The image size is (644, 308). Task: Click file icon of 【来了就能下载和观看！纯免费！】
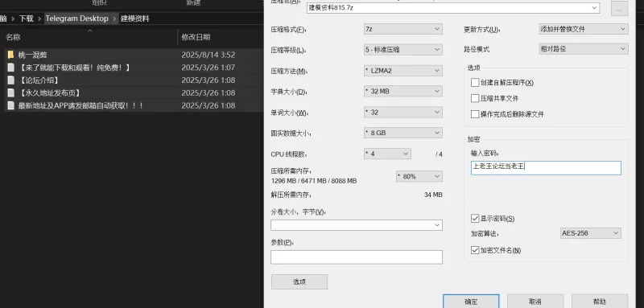(x=10, y=68)
